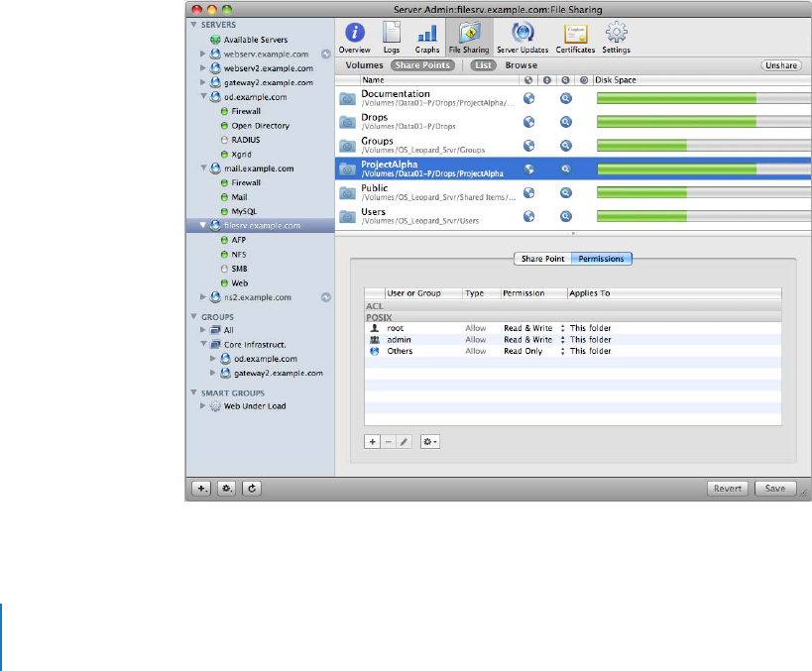Click the Documentation share point folder icon
Screen dimensions: 812x671
347,98
